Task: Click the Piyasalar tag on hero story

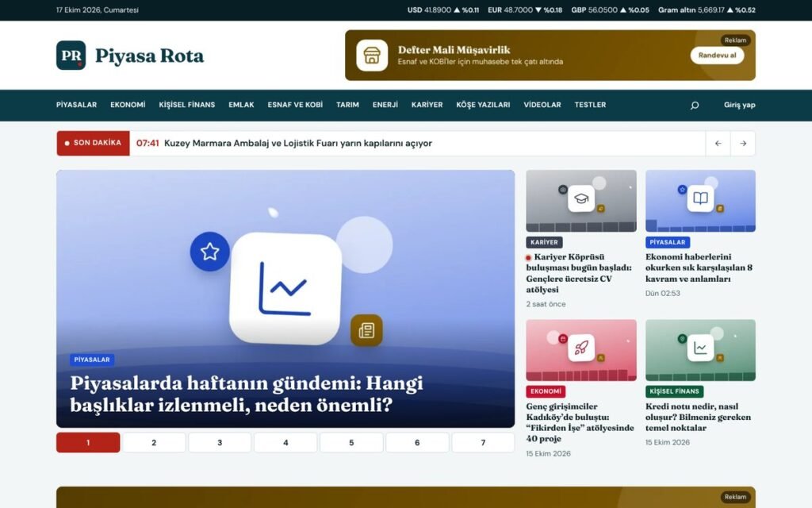Action: (x=92, y=360)
